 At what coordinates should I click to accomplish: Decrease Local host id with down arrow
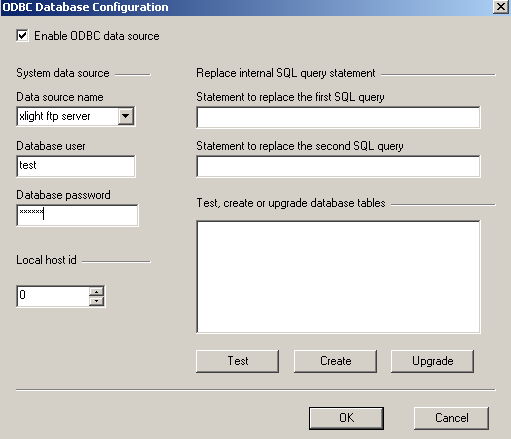(x=97, y=301)
